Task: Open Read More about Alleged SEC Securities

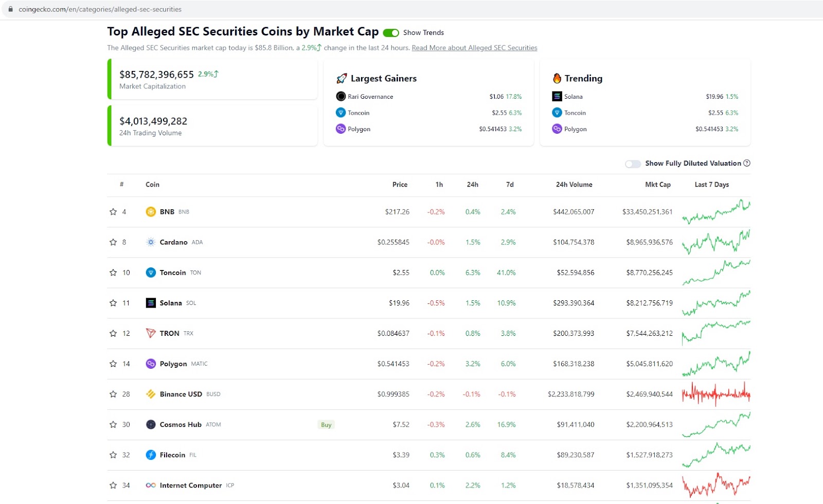Action: tap(474, 48)
